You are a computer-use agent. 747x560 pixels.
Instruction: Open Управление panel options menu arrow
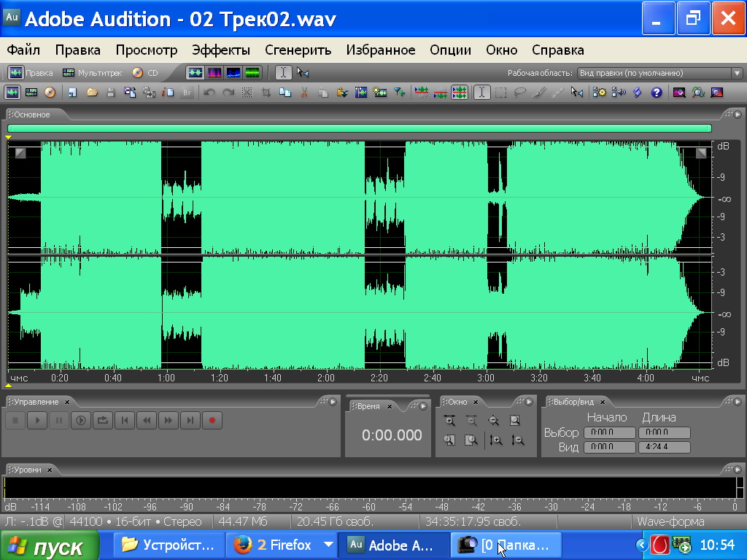point(333,402)
